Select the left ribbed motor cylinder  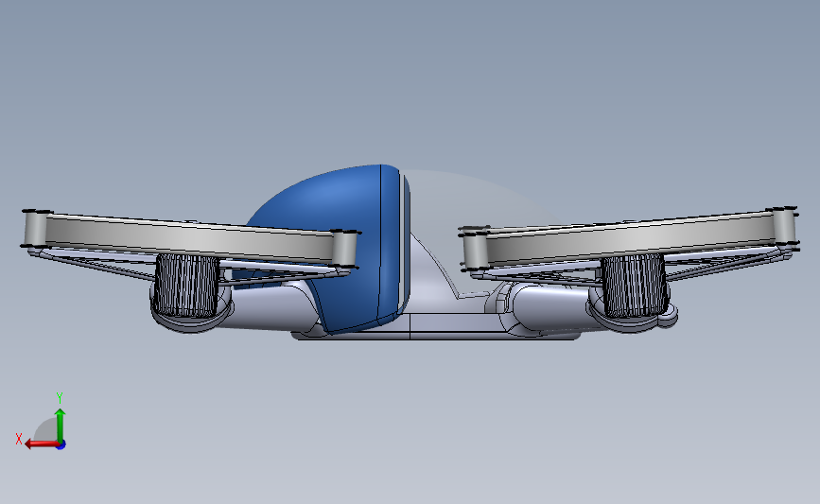click(x=186, y=286)
